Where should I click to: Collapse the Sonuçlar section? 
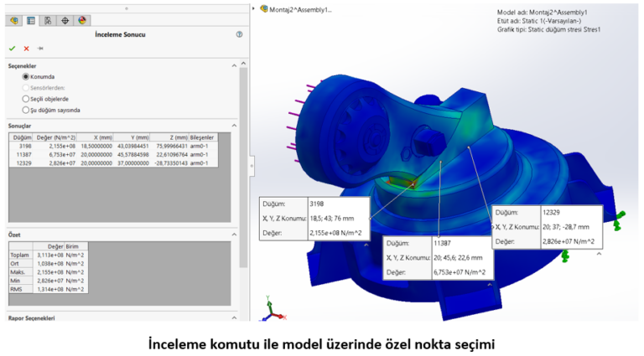click(234, 125)
